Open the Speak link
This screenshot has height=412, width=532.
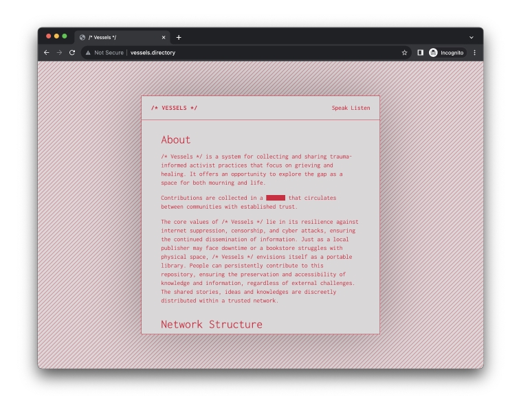[340, 108]
